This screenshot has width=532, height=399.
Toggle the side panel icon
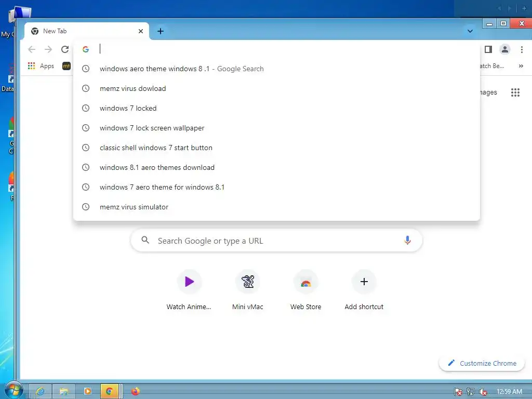click(488, 49)
